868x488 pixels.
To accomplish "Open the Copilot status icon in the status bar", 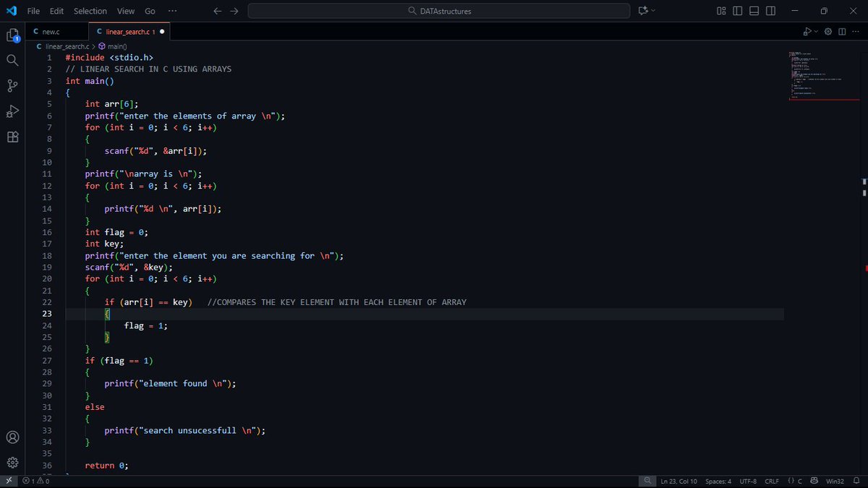I will tap(814, 481).
